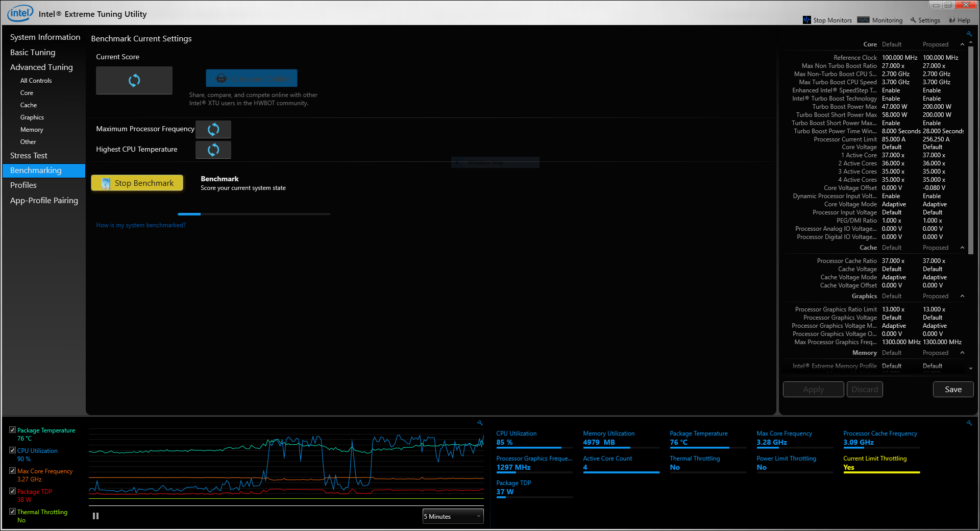Click Max Processor Graphics Freq row
The width and height of the screenshot is (980, 531).
tap(874, 342)
